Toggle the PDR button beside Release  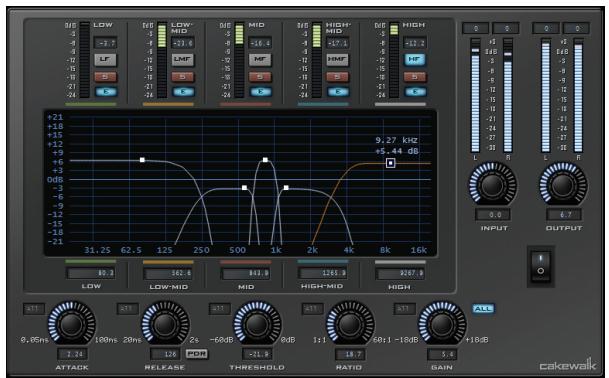[x=197, y=354]
